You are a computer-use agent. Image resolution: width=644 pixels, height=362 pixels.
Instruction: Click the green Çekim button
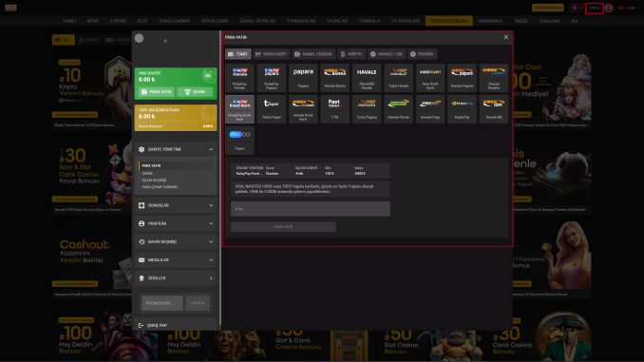[195, 91]
